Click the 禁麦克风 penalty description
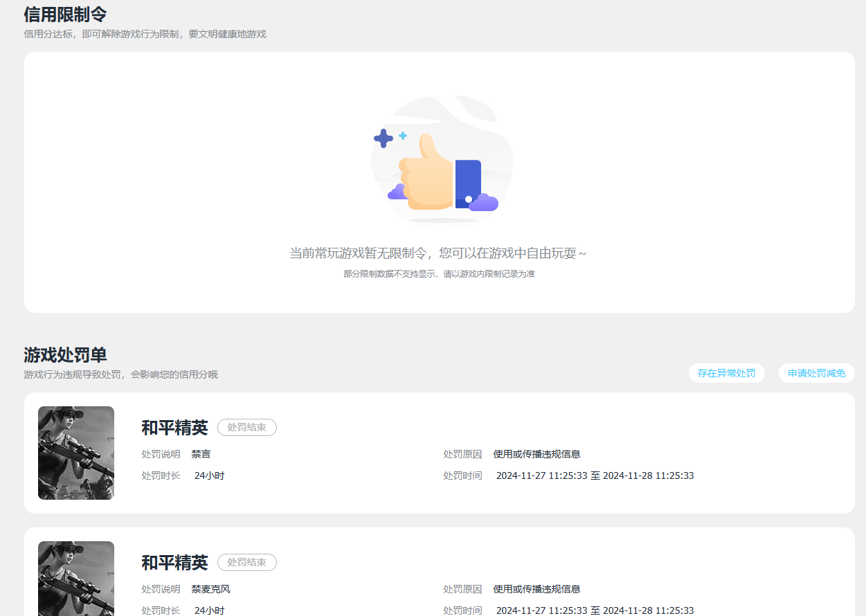The height and width of the screenshot is (616, 866). tap(210, 589)
